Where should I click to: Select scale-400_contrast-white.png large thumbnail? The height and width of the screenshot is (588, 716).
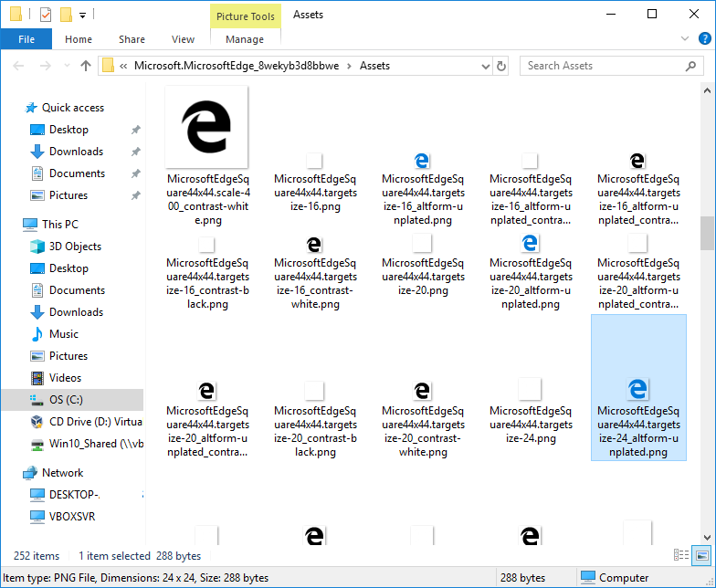tap(206, 127)
